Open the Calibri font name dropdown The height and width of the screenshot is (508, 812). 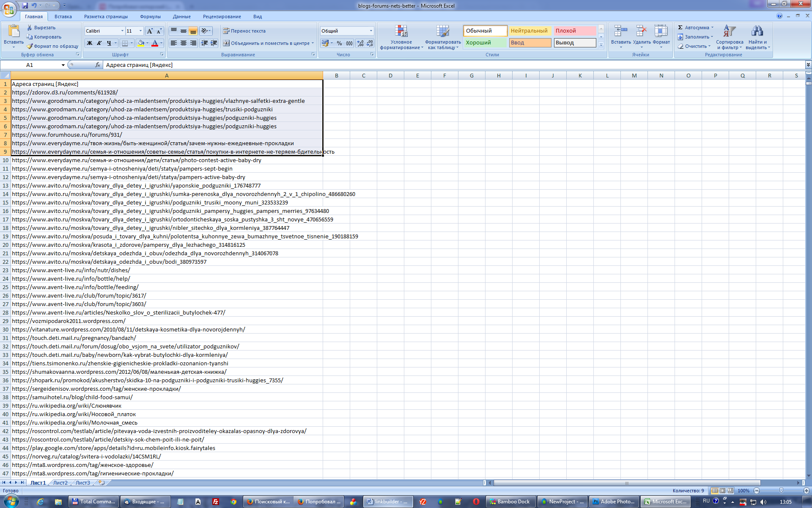tap(122, 31)
